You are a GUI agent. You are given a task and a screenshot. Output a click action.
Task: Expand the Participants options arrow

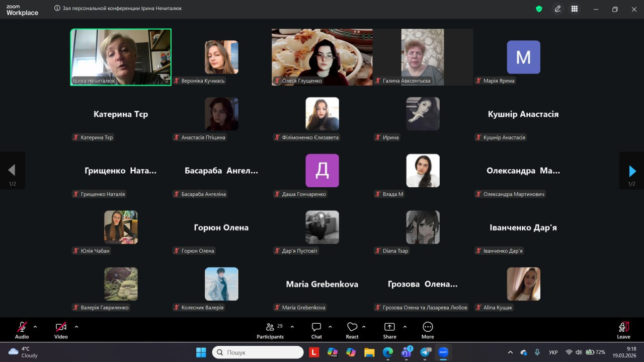tap(292, 327)
